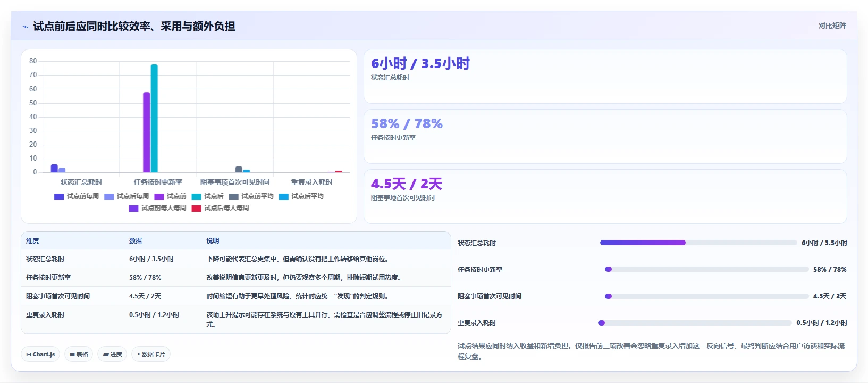868x383 pixels.
Task: Toggle the 试点前平均 legend dataset
Action: (251, 196)
